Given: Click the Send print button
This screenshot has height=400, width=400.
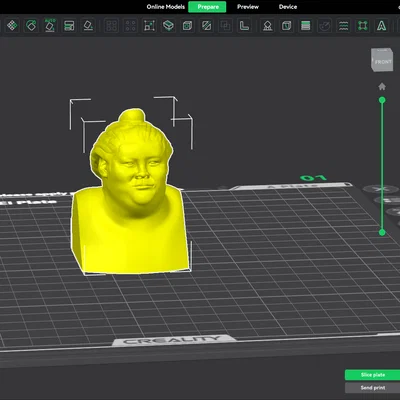Looking at the screenshot, I should [372, 388].
